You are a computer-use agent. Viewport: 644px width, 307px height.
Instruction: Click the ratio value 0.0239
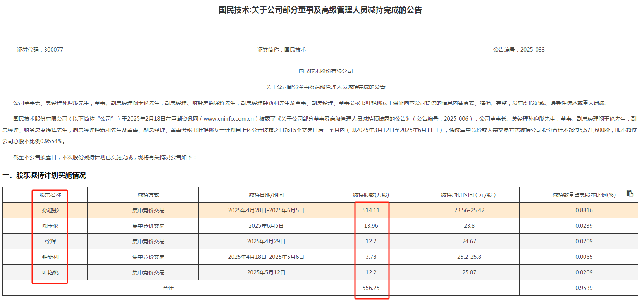tap(584, 226)
